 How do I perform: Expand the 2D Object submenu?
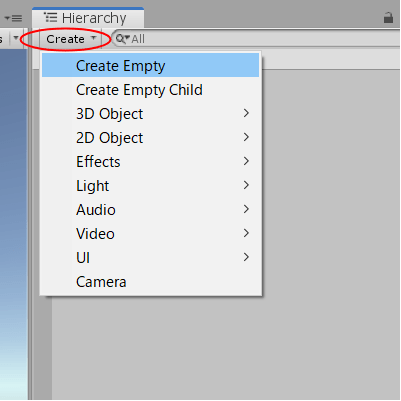coord(150,138)
